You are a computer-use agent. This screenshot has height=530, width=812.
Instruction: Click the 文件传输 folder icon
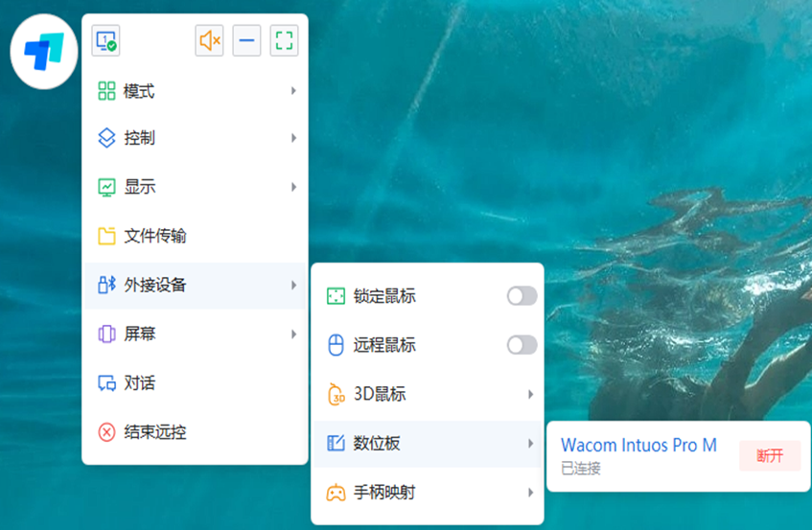[106, 236]
